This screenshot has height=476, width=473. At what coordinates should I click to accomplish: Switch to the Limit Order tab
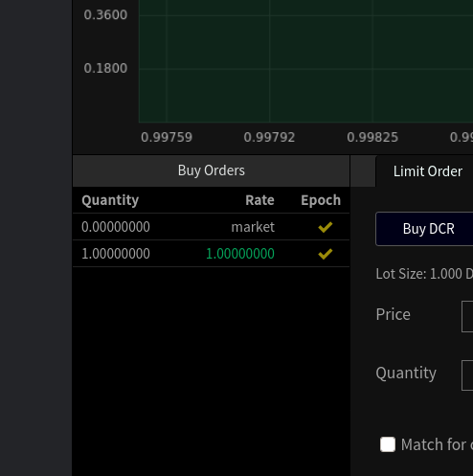click(427, 171)
